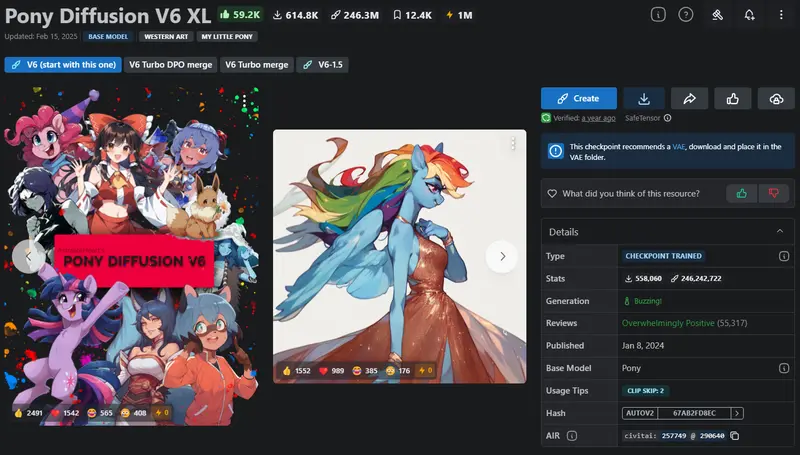Screen dimensions: 800x455
Task: Rate resource with green thumbs-up
Action: [741, 193]
